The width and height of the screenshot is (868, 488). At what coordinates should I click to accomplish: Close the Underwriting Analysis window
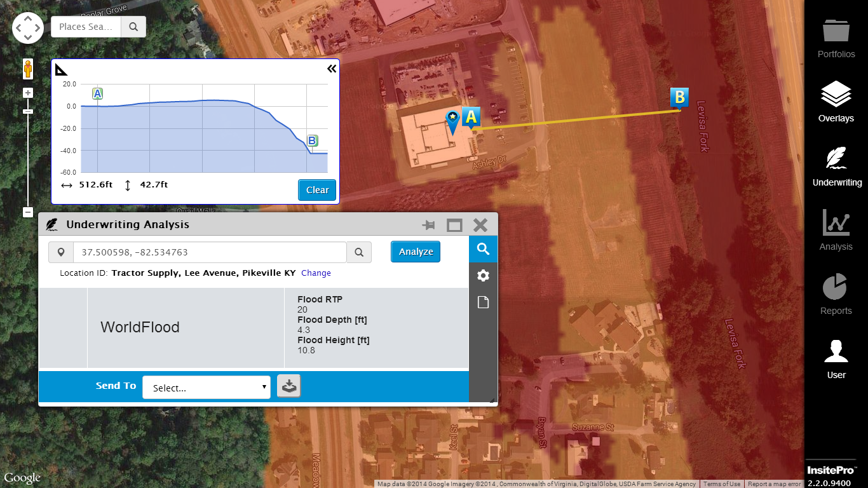480,225
